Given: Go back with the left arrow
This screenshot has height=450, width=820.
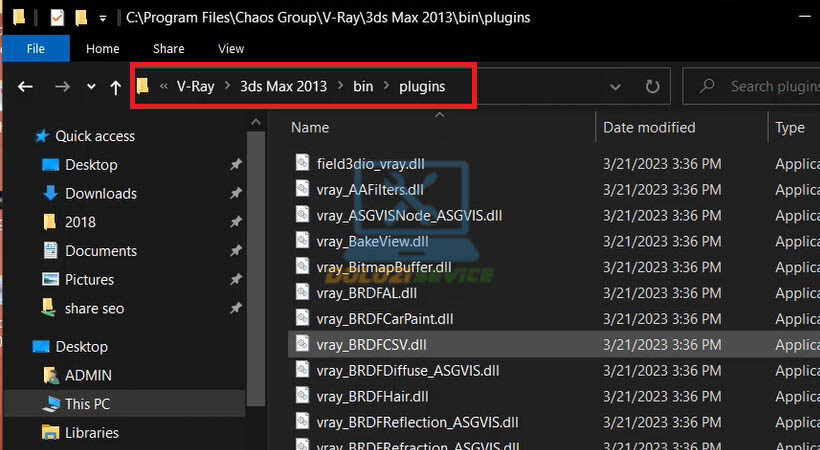Looking at the screenshot, I should click(x=25, y=86).
